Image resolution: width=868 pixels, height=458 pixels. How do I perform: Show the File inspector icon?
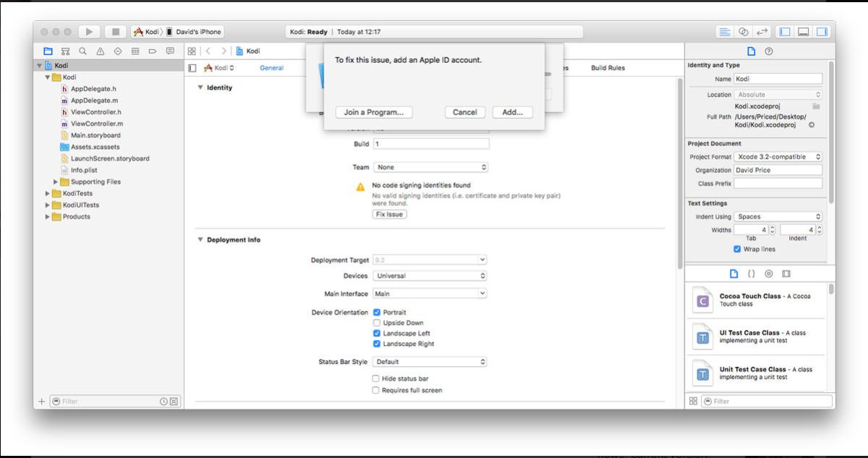(x=752, y=51)
